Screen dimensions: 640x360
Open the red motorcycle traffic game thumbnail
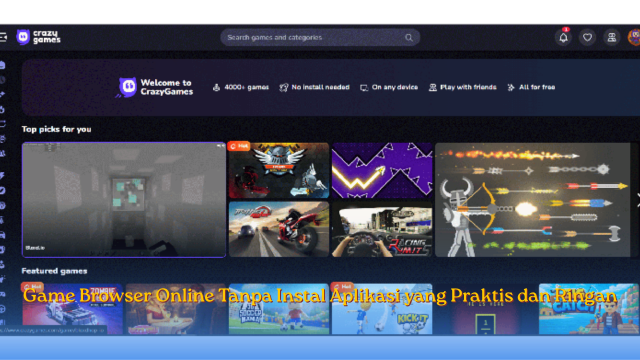coord(279,229)
